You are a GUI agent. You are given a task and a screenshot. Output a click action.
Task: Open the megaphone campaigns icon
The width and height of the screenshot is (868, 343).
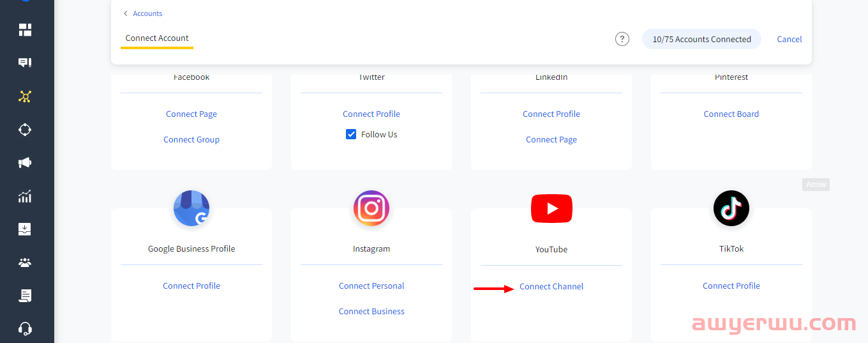point(25,163)
